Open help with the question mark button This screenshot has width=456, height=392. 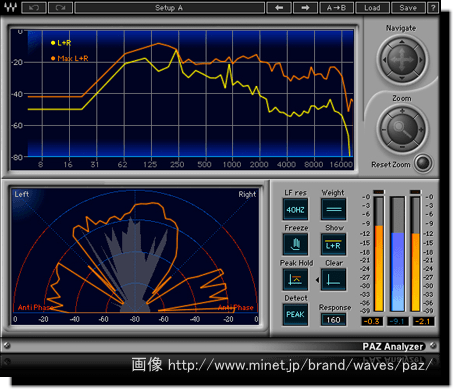pyautogui.click(x=433, y=8)
